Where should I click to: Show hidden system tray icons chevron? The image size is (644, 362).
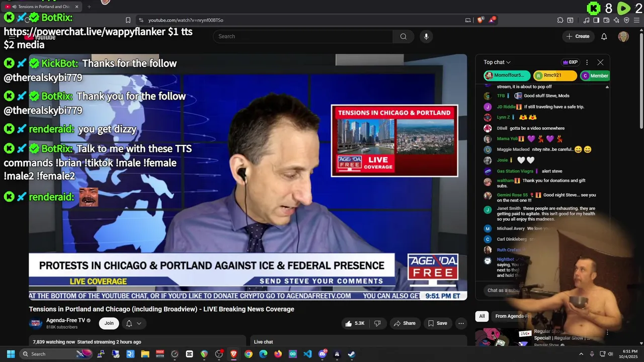click(x=581, y=354)
